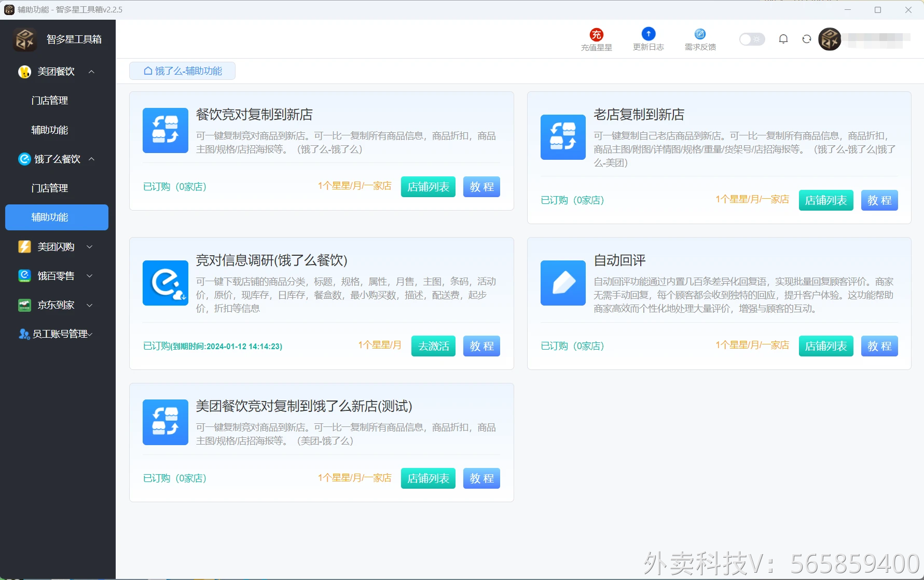Click 1个星星/月 price in 竞对信息调研 card
This screenshot has width=924, height=580.
[380, 345]
